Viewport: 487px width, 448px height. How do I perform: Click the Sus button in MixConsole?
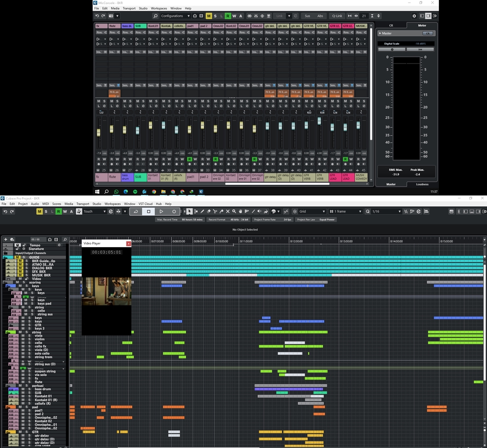307,16
